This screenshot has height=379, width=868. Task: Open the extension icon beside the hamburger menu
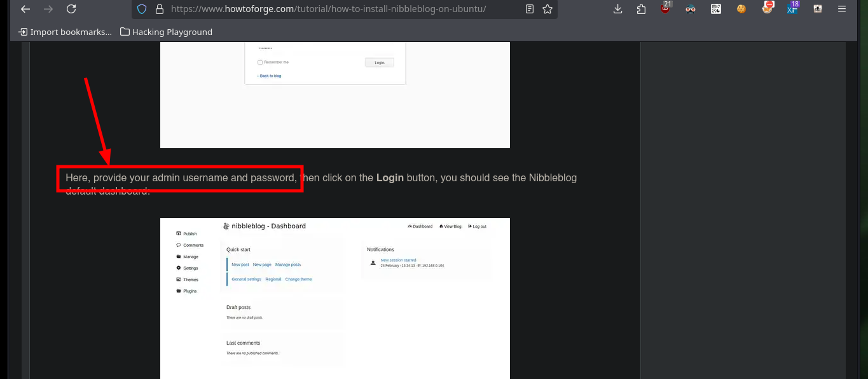(x=818, y=9)
